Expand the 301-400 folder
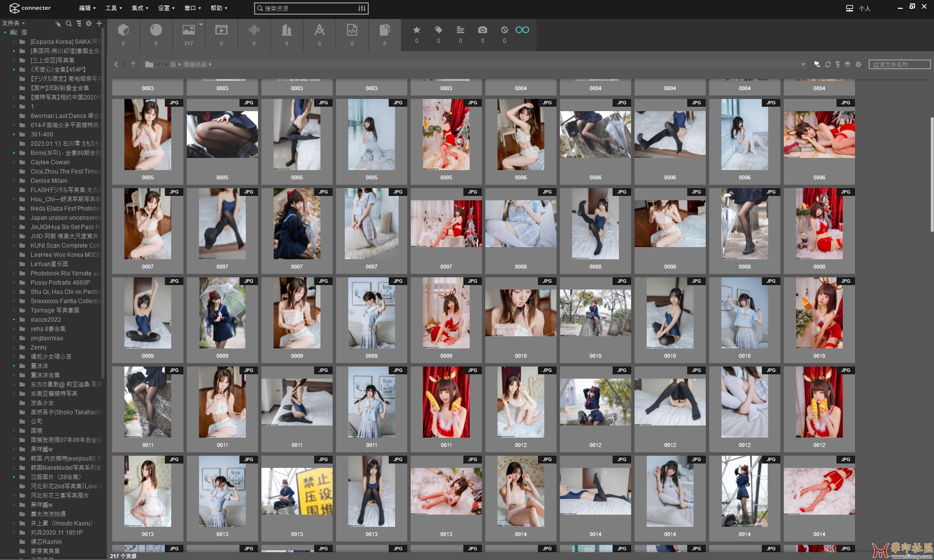Viewport: 934px width, 560px height. pos(14,135)
